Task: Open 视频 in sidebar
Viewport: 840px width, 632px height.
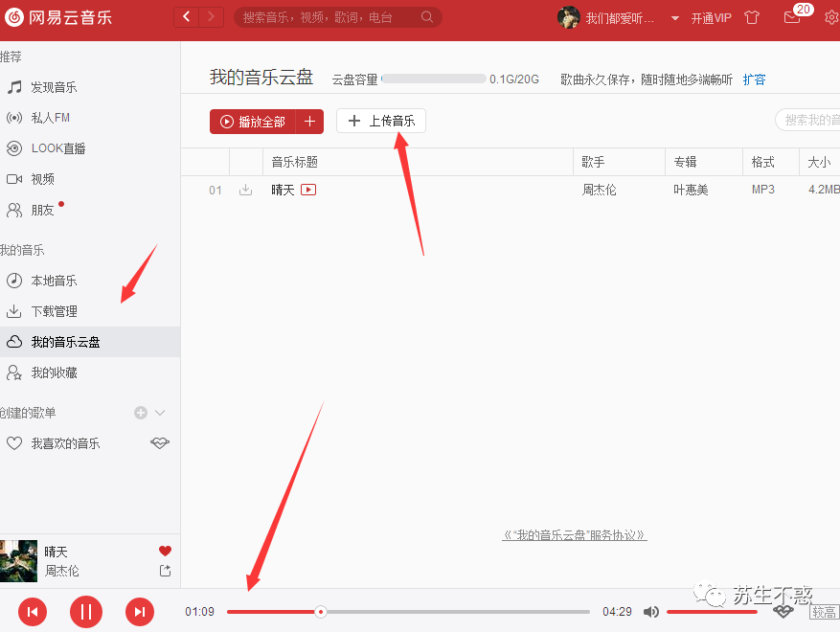Action: pos(42,179)
